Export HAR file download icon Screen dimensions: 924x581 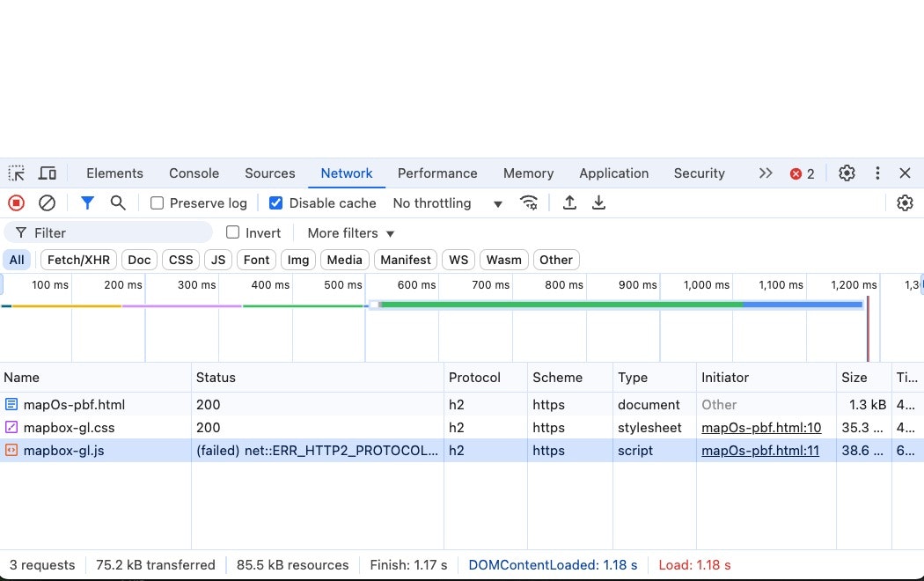tap(598, 203)
